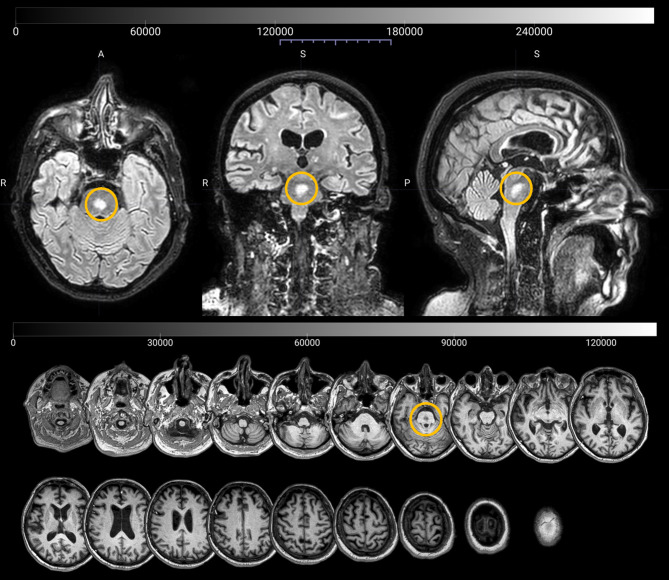The image size is (669, 580).
Task: Click the blue scale ruler below the top colorbar
Action: (x=335, y=42)
